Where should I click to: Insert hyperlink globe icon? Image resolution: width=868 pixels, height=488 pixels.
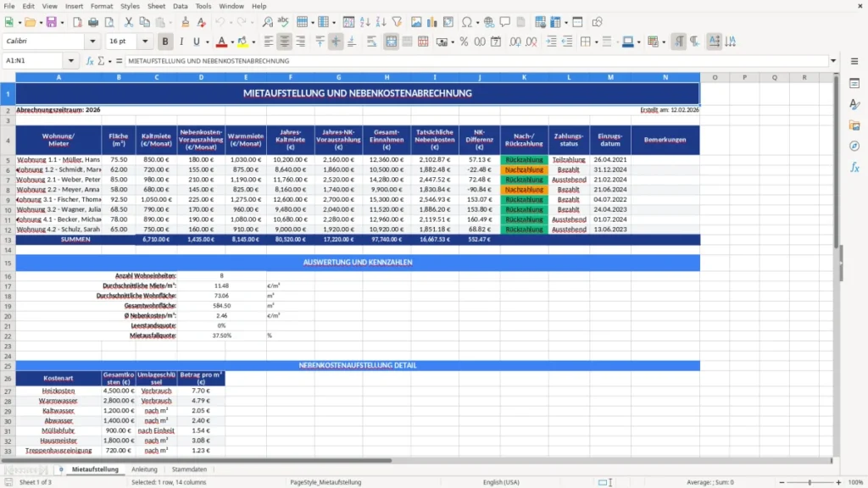pos(489,22)
